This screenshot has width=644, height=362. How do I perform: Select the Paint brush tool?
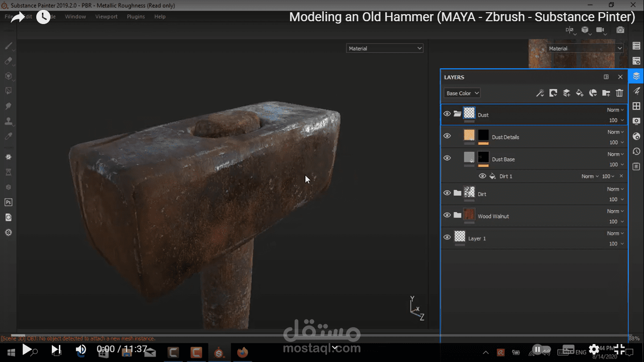tap(8, 46)
